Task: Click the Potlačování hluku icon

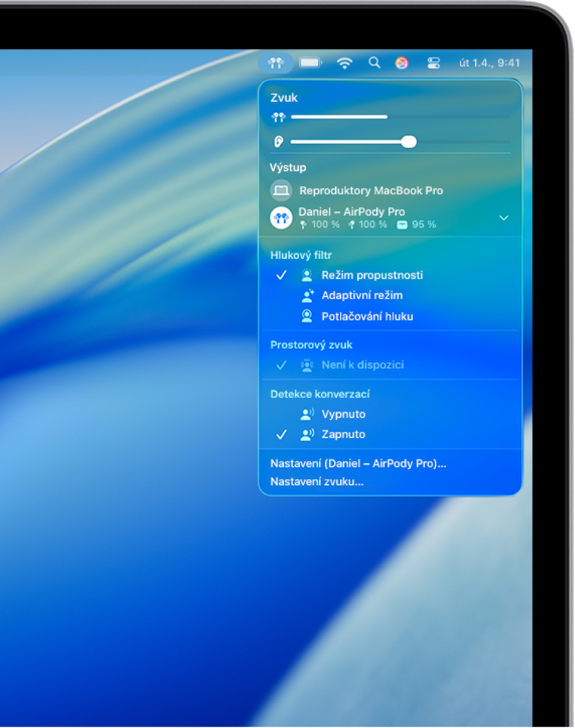Action: [x=307, y=317]
